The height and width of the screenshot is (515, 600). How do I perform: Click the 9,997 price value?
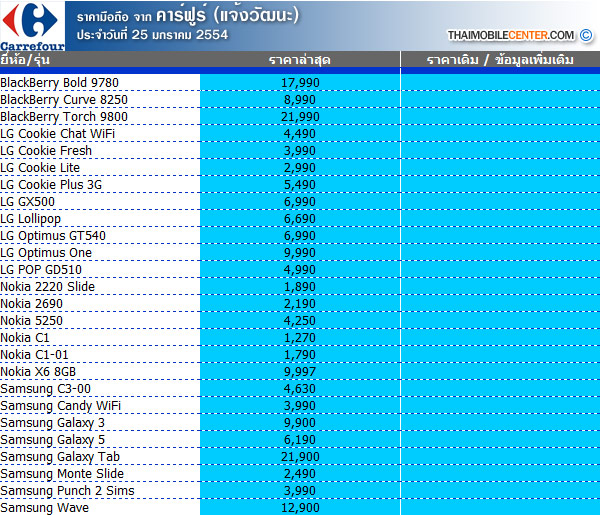coord(300,372)
